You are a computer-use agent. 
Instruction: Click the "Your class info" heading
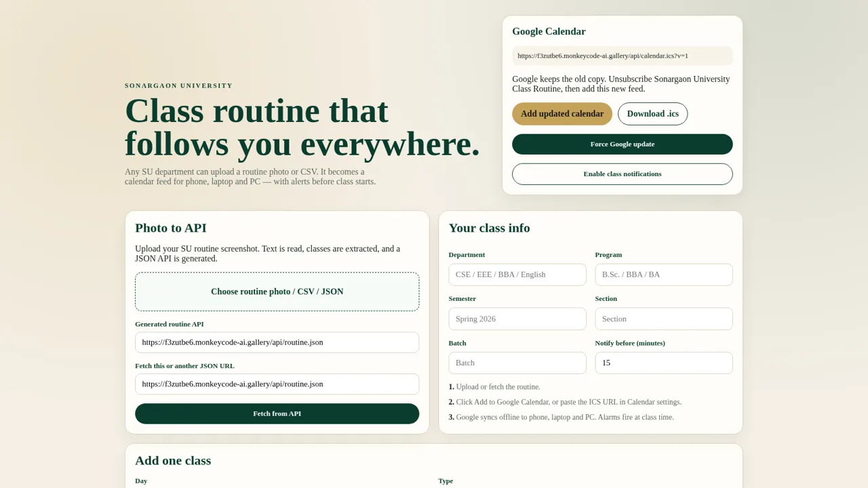point(489,228)
